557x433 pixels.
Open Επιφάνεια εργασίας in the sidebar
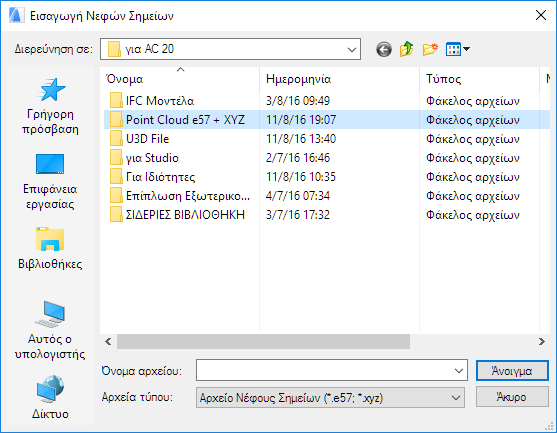pos(50,182)
